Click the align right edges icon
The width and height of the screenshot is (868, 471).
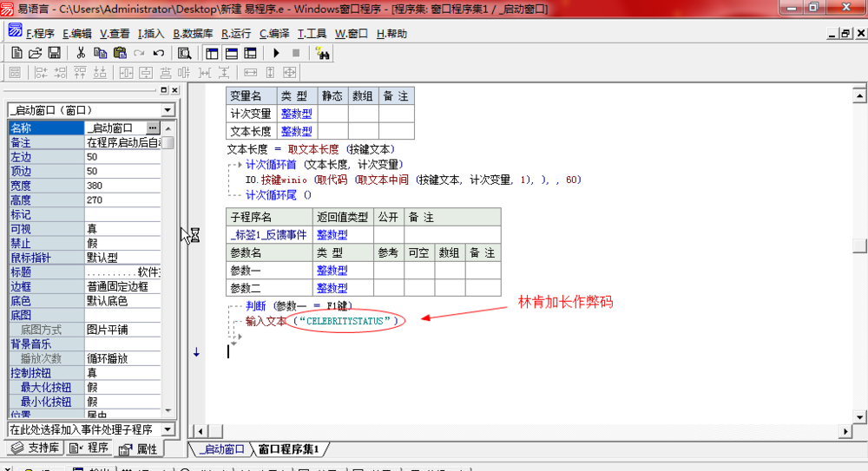[61, 73]
